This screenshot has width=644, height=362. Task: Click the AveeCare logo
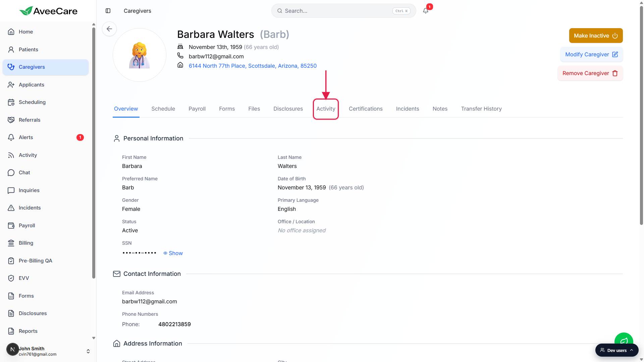(x=48, y=11)
